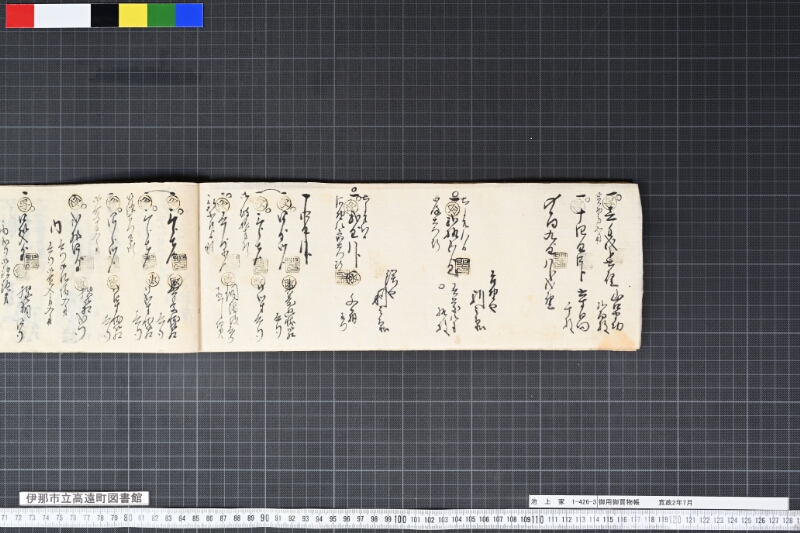Click the center fold of the ledger
This screenshot has height=533, width=800.
click(199, 267)
